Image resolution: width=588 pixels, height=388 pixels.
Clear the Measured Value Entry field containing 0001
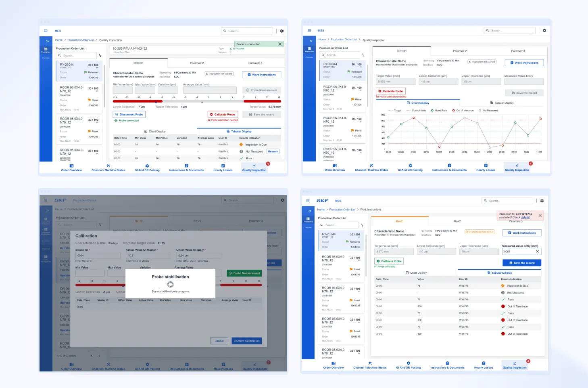(537, 252)
